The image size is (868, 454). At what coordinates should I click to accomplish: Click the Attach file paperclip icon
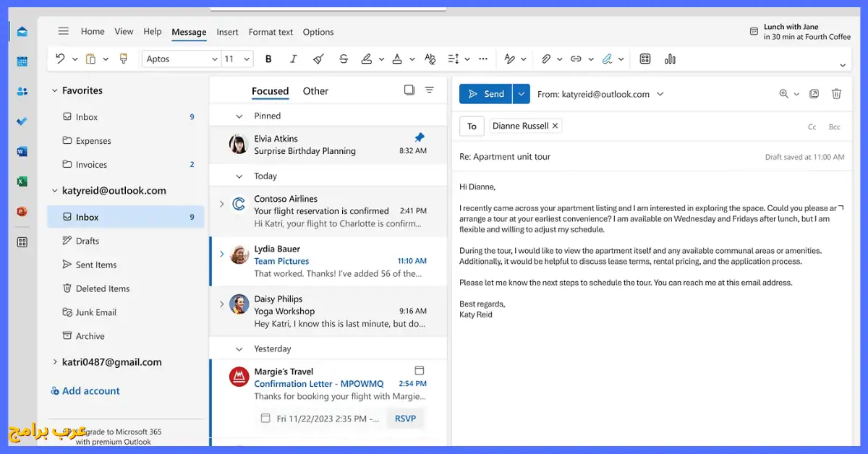[x=546, y=59]
